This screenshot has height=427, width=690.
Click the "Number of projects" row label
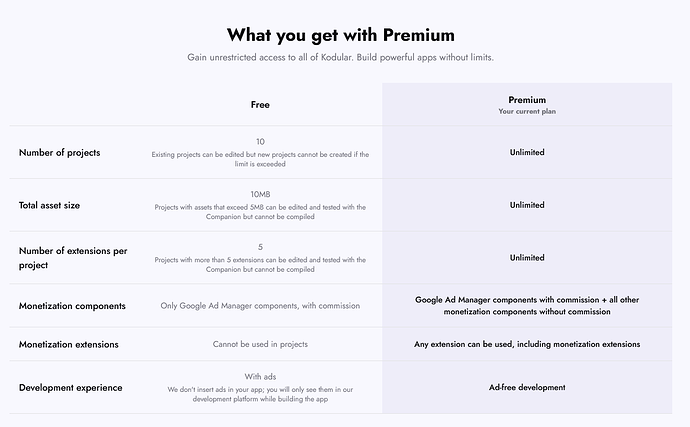pyautogui.click(x=59, y=153)
